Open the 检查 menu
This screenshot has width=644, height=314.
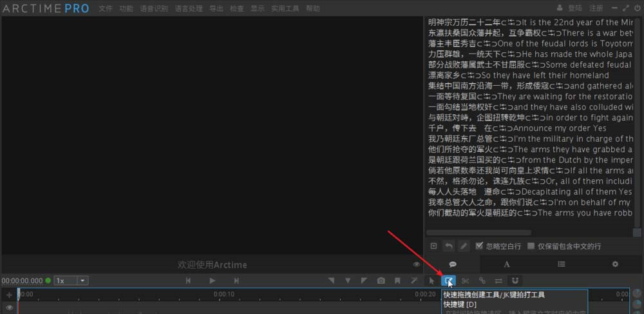237,8
